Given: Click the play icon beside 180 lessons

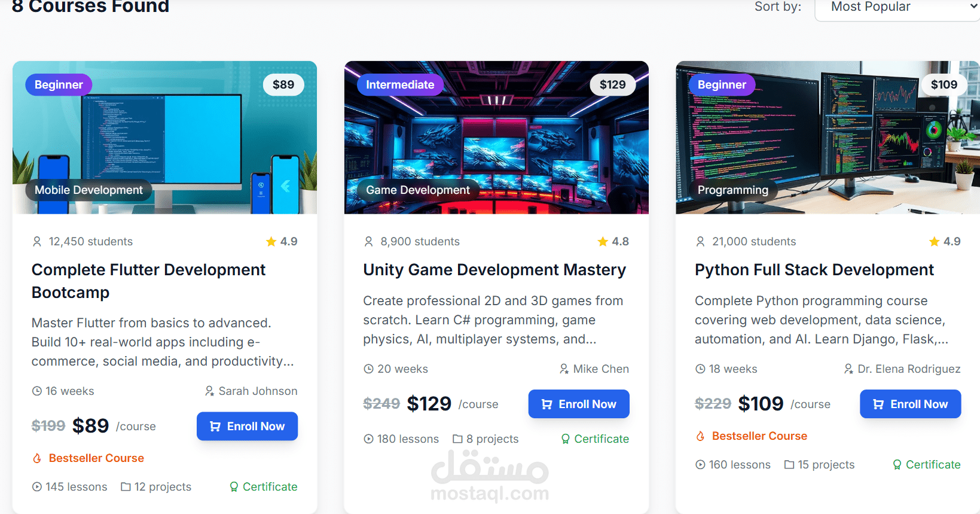Looking at the screenshot, I should coord(368,439).
